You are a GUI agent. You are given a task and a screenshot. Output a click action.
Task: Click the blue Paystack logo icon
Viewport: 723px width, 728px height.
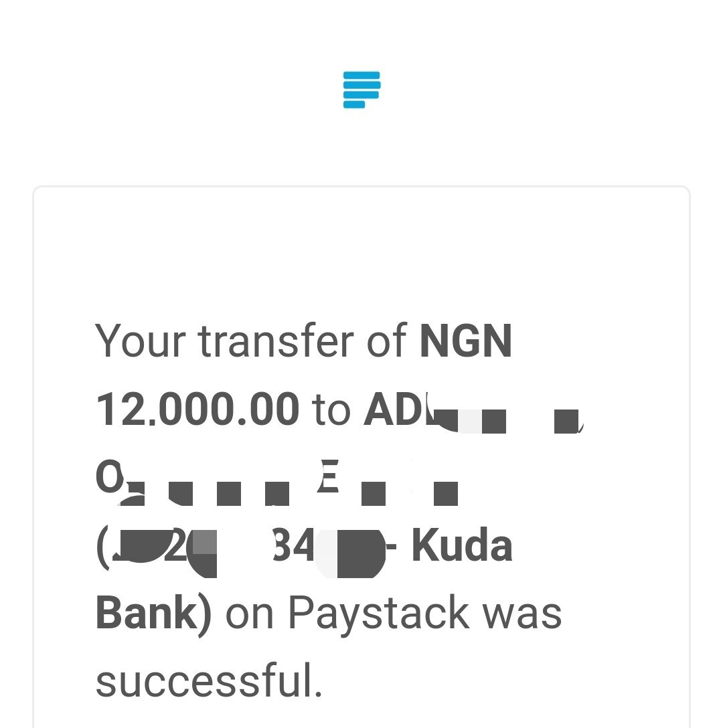(x=361, y=90)
